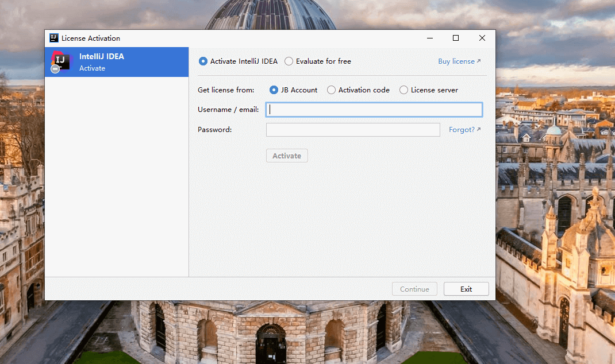Viewport: 615px width, 364px height.
Task: Maximize the License Activation window
Action: pos(456,38)
